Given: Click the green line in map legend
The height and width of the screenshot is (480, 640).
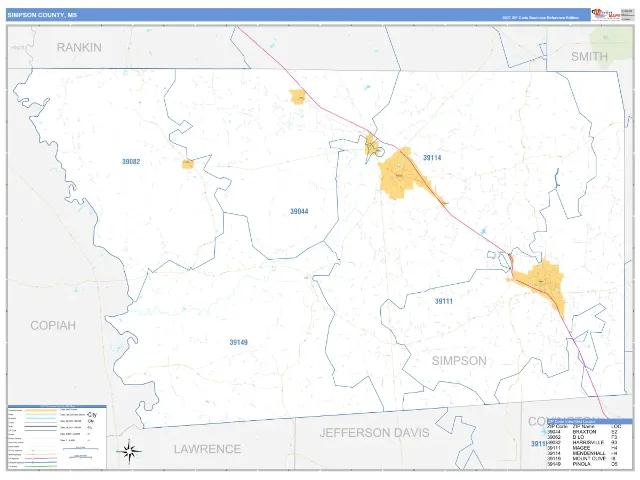Looking at the screenshot, I should point(40,466).
